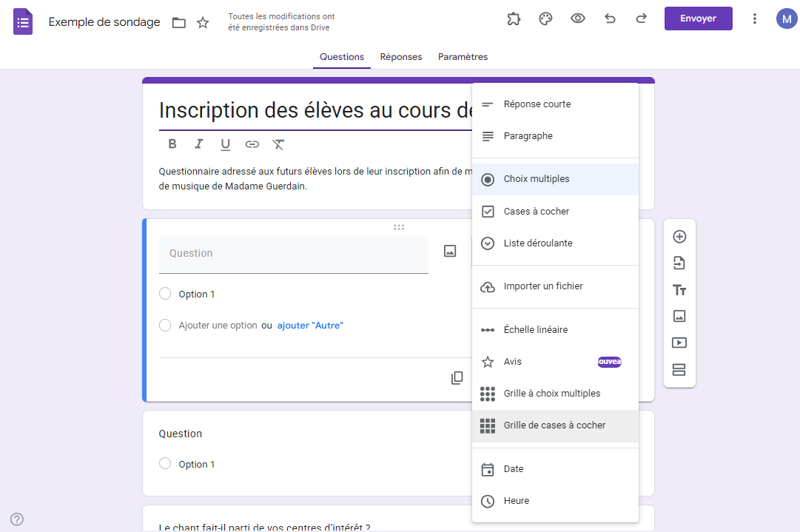Click the Envoyer button
The height and width of the screenshot is (532, 800).
(698, 18)
